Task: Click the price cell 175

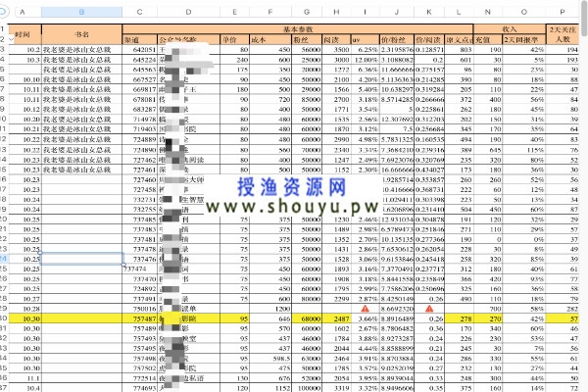Action: coord(235,70)
